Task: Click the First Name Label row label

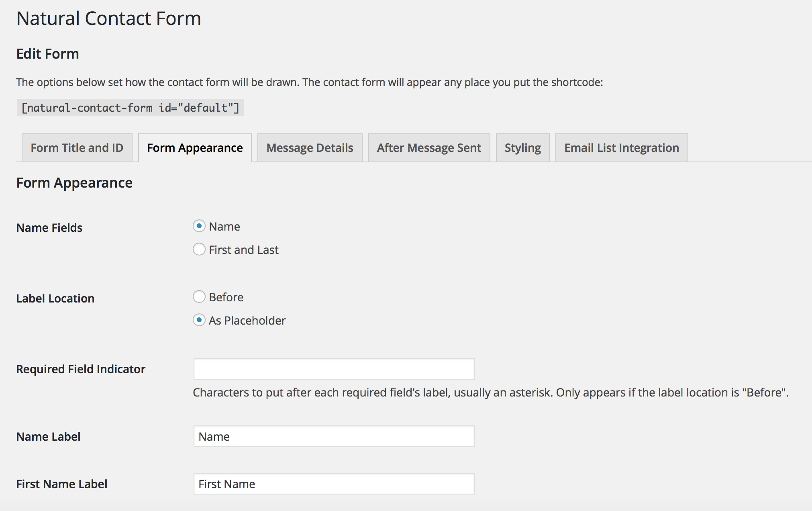Action: pyautogui.click(x=62, y=484)
